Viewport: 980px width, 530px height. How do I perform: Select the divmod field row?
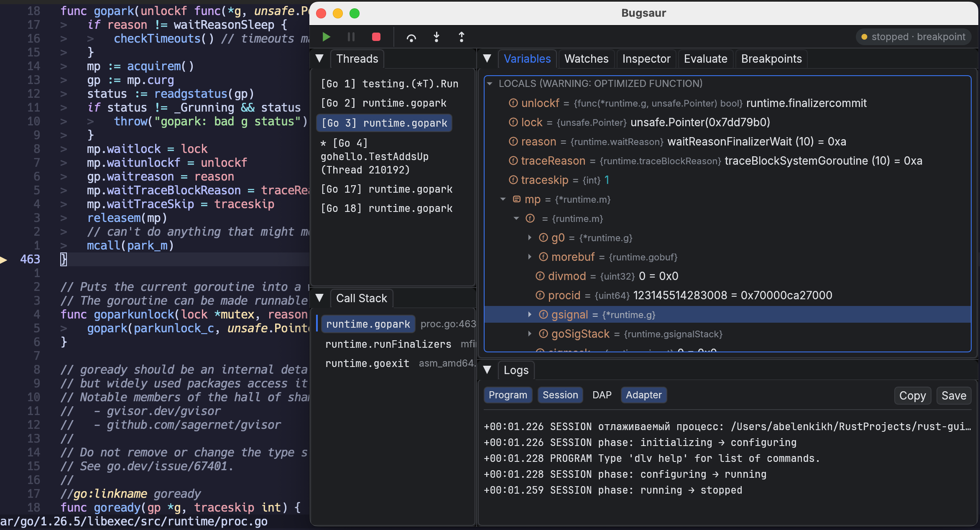[x=727, y=276]
